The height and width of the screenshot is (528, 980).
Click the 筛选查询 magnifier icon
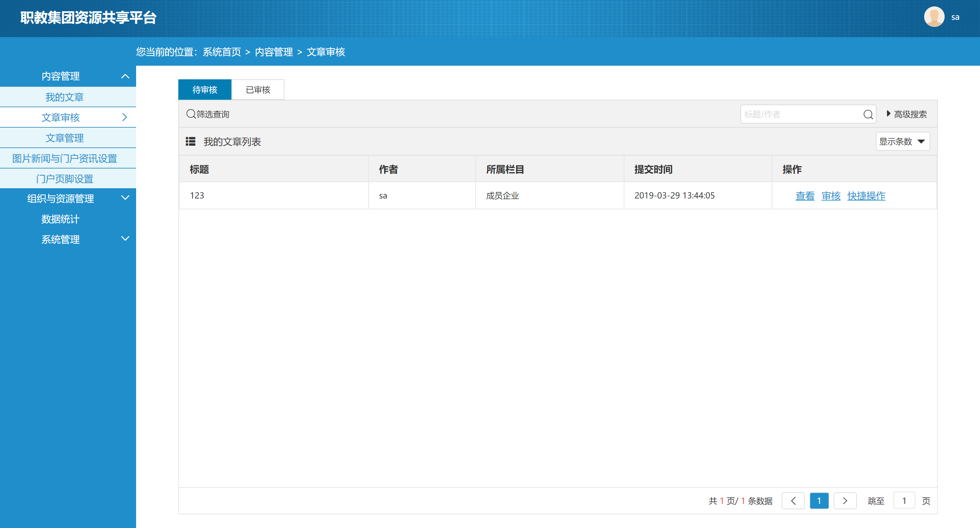pos(191,114)
